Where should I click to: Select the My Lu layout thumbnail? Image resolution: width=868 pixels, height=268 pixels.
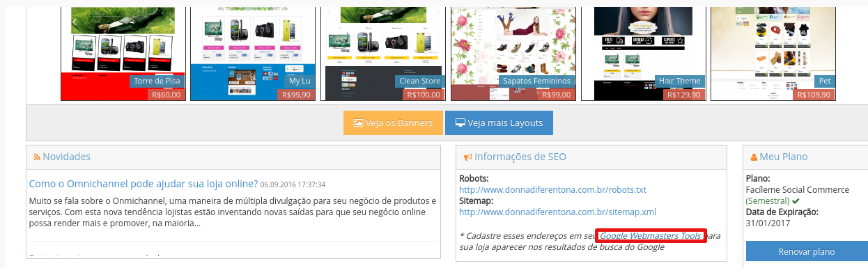[x=252, y=54]
